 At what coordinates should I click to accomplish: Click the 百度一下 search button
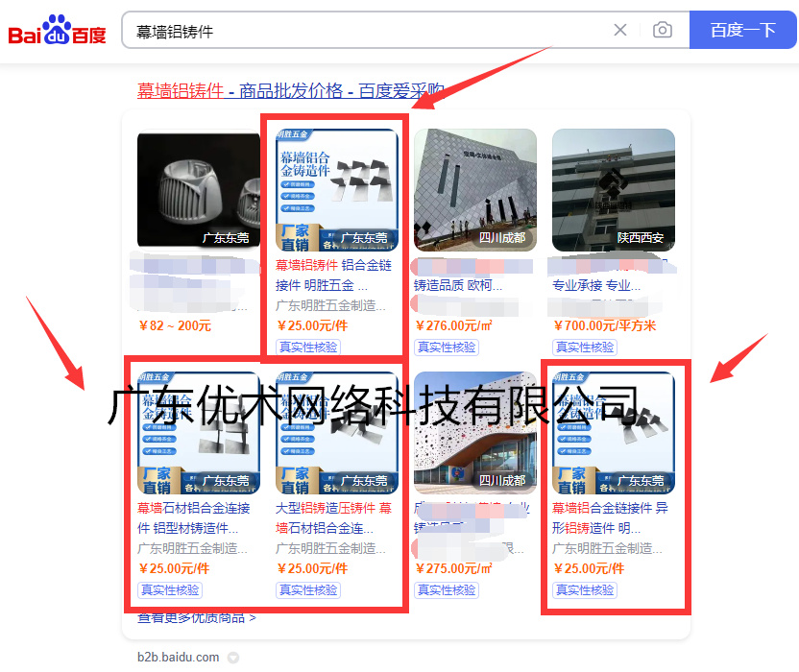click(743, 30)
